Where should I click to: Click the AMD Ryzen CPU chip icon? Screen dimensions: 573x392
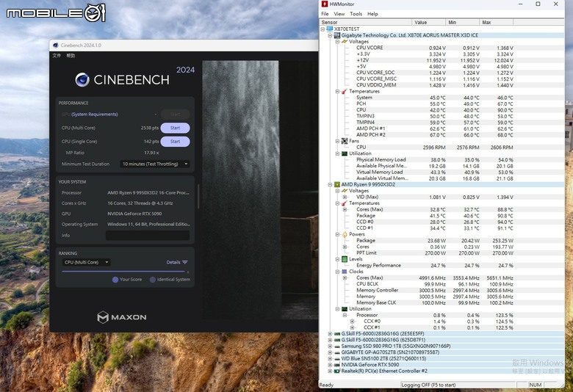tap(337, 184)
